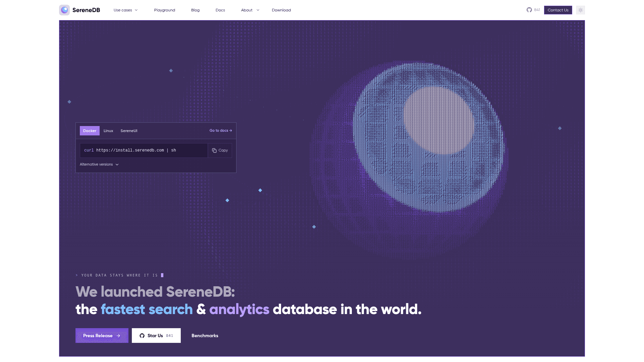Toggle the light/dark theme sun icon
This screenshot has height=362, width=644.
[581, 10]
